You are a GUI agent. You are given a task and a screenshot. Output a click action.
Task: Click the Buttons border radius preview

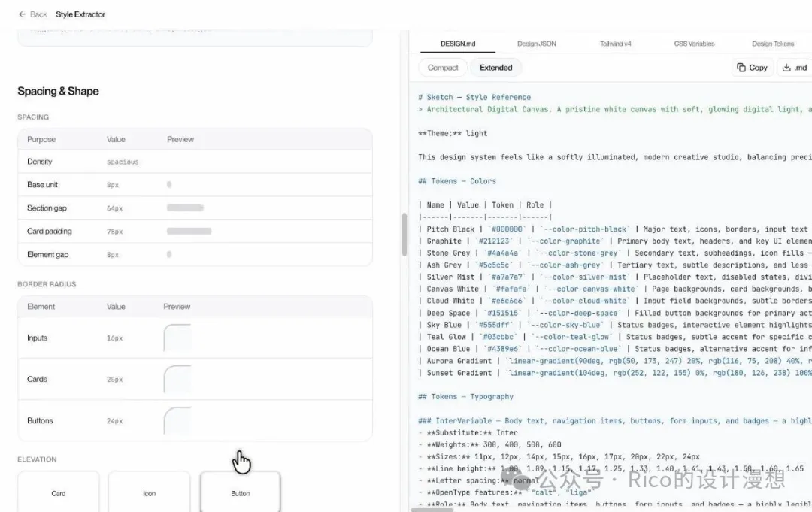click(177, 421)
